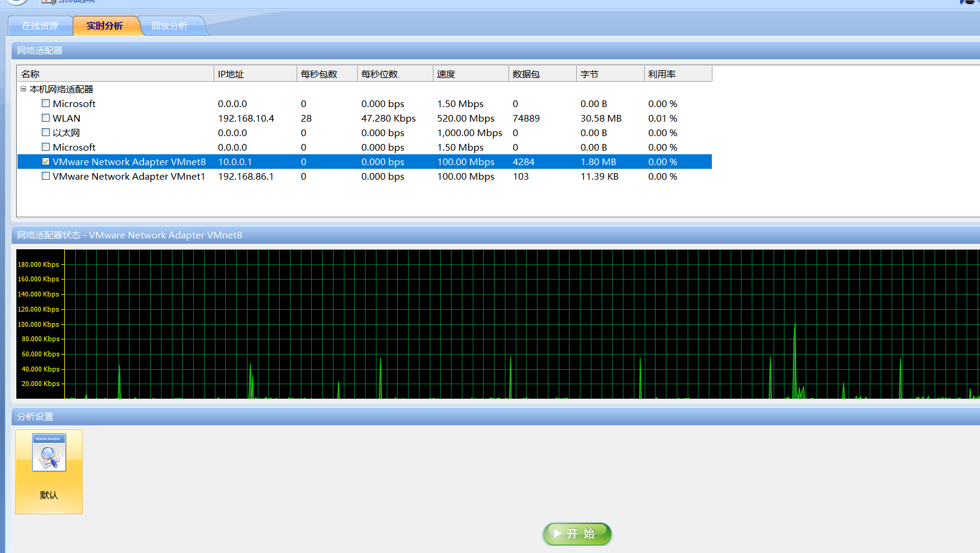Open the 回放分析 tab
980x553 pixels.
click(x=169, y=26)
